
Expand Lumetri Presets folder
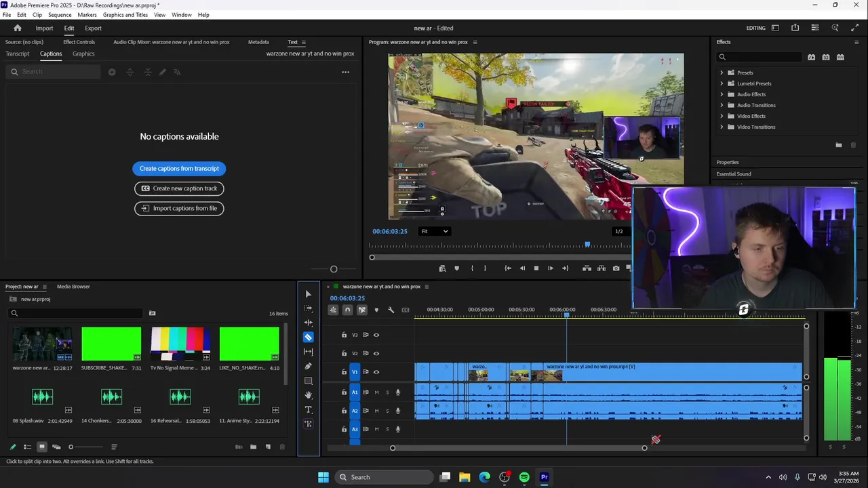click(722, 83)
